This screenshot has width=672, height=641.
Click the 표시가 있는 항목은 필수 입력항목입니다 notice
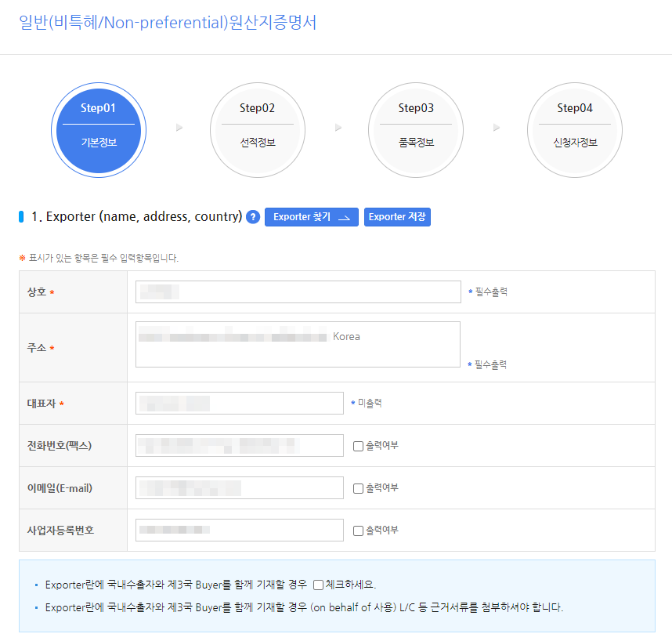click(99, 258)
